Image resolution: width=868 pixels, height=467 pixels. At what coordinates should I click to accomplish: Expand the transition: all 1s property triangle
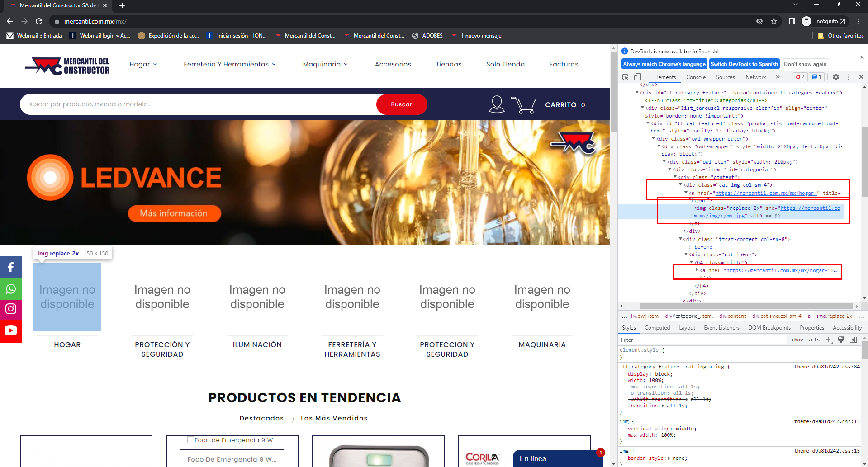click(x=663, y=406)
